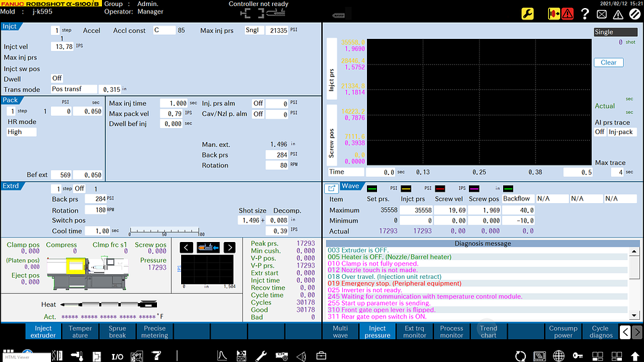Edit the Injct vel 13.78 field

coord(62,46)
